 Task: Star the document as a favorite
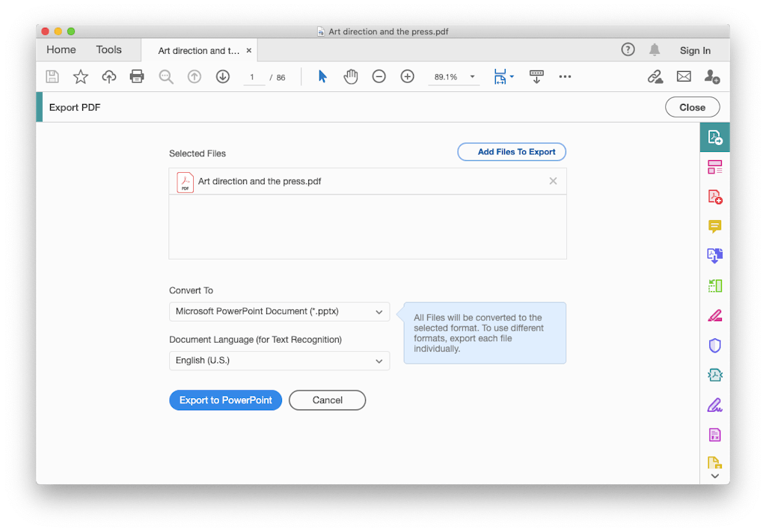[80, 76]
